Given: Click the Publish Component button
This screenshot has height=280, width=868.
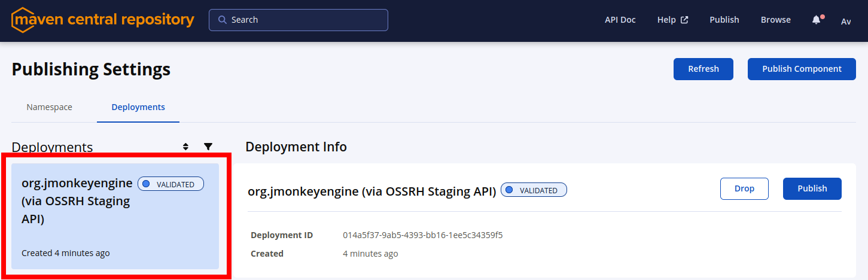Looking at the screenshot, I should 802,69.
